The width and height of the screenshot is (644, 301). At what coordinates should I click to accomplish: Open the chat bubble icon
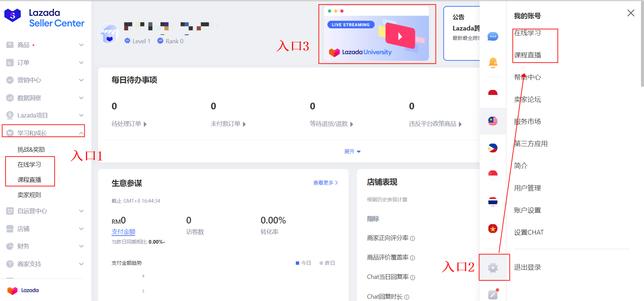point(493,36)
